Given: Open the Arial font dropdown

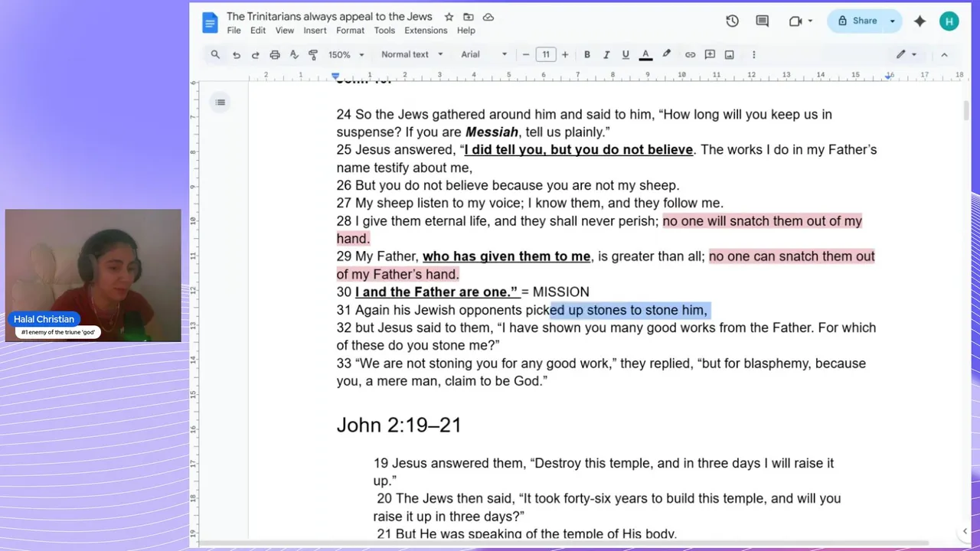Looking at the screenshot, I should coord(484,54).
